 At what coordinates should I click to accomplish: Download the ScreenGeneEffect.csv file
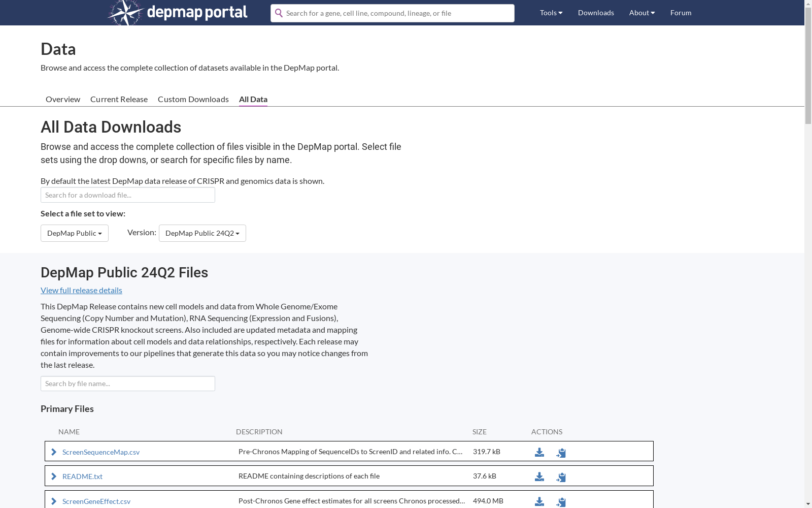[x=539, y=501]
